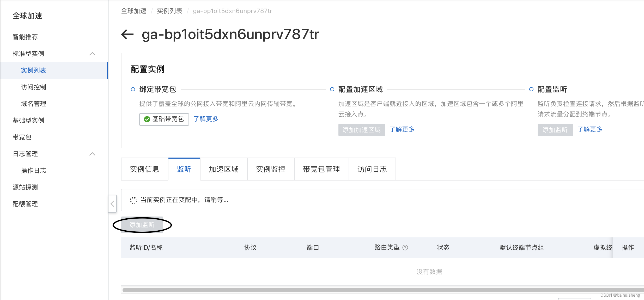Switch to the 访问日志 tab

tap(372, 169)
